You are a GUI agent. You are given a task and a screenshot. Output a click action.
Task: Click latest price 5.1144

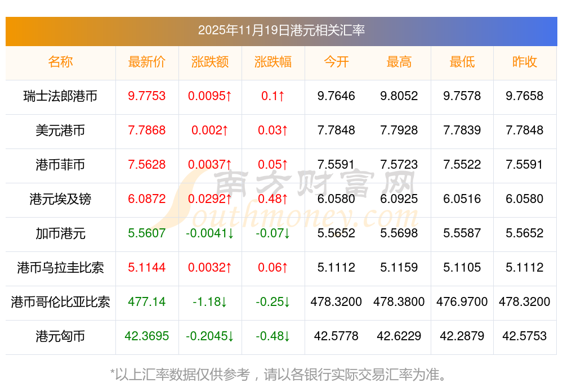(x=147, y=267)
